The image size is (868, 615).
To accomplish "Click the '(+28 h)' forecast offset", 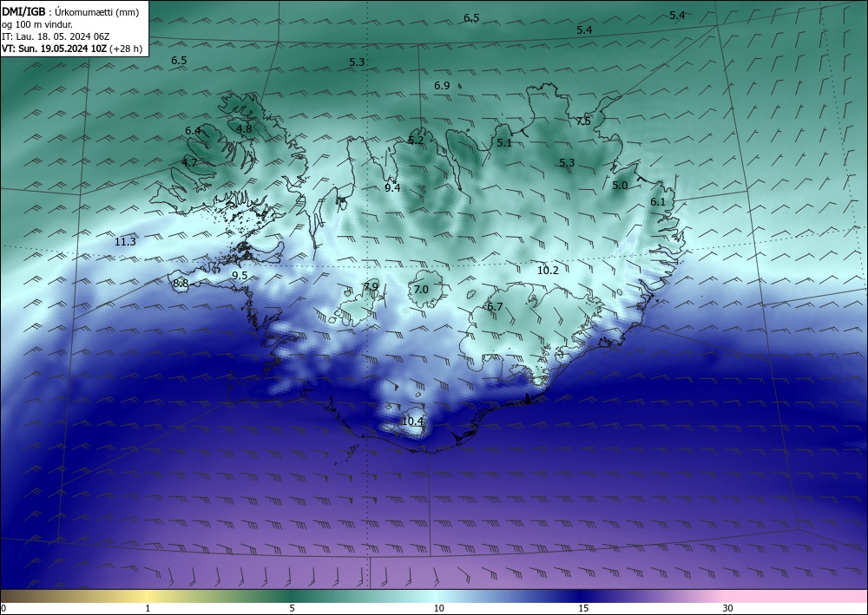I will point(126,49).
